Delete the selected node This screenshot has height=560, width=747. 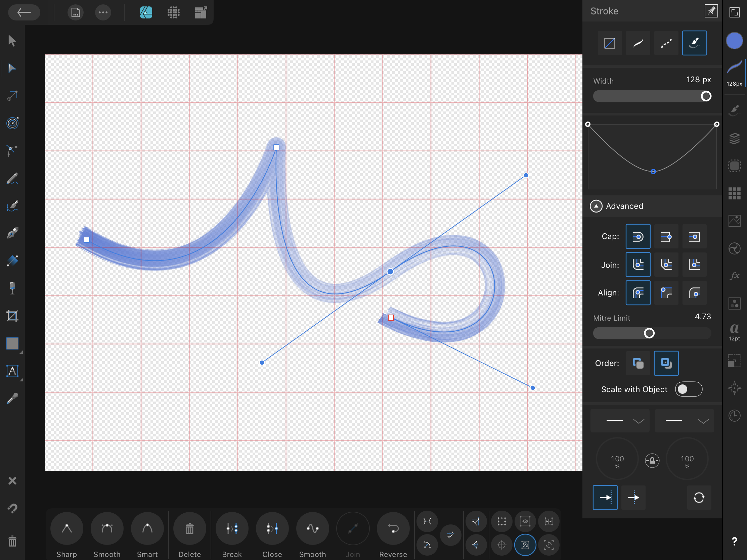(189, 535)
